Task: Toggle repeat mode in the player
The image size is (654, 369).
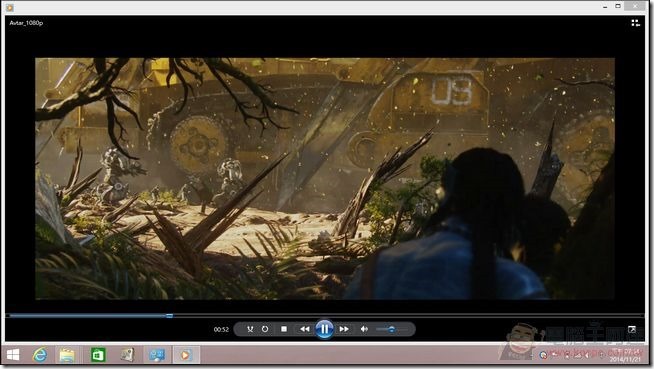Action: 265,329
